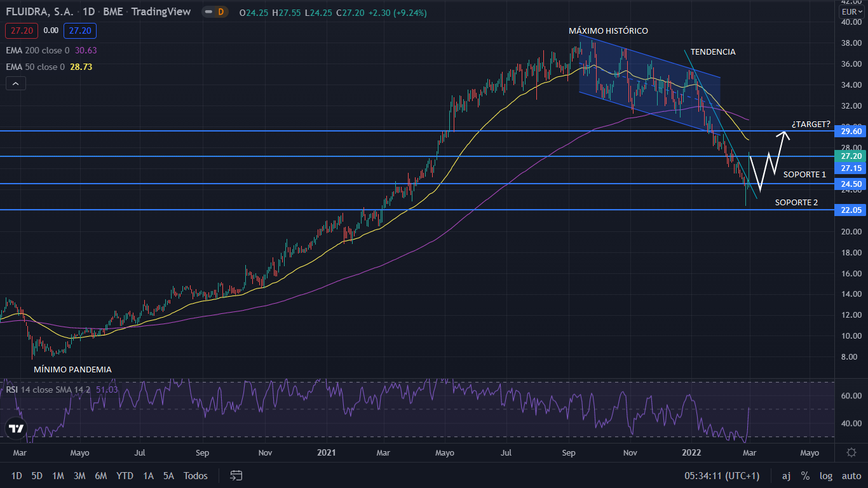Collapse the indicator legend with the chevron
The height and width of the screenshot is (488, 868).
[x=15, y=83]
